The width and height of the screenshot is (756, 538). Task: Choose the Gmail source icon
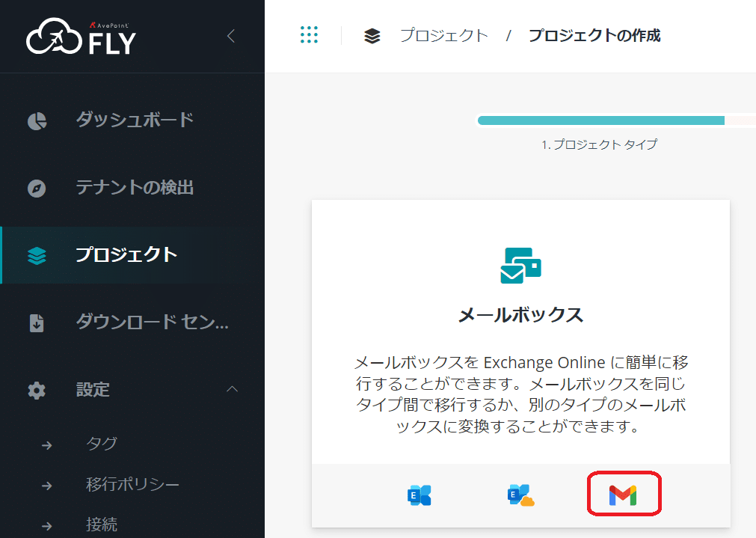(x=623, y=495)
